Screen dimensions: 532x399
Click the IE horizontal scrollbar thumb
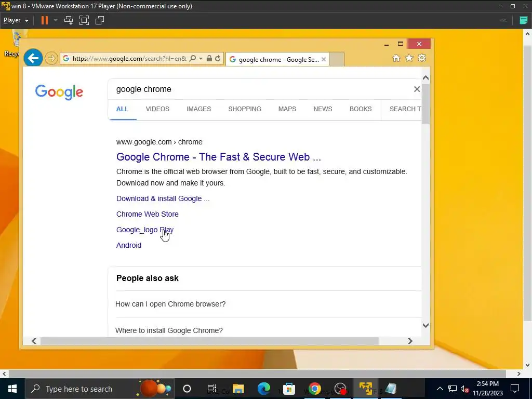[x=209, y=341]
